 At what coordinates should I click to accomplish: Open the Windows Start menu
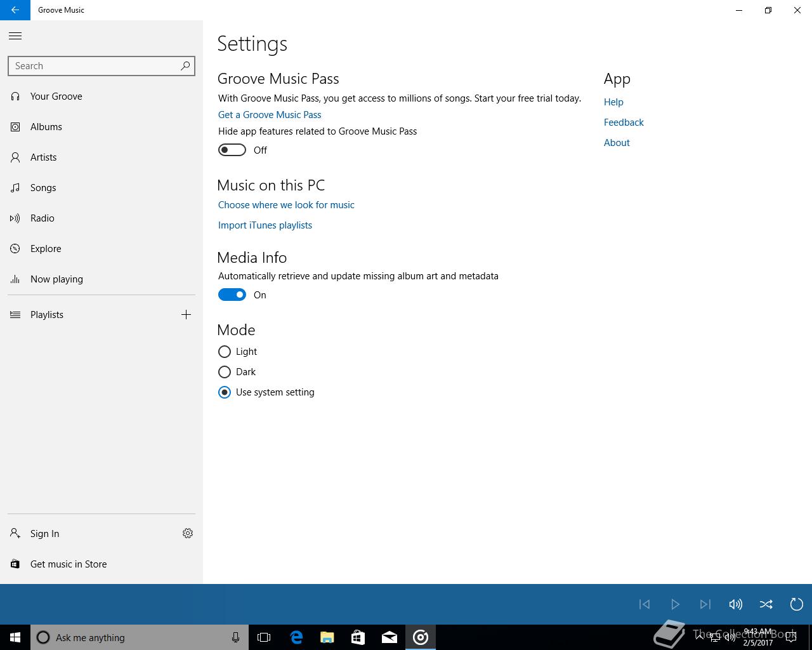[x=15, y=637]
